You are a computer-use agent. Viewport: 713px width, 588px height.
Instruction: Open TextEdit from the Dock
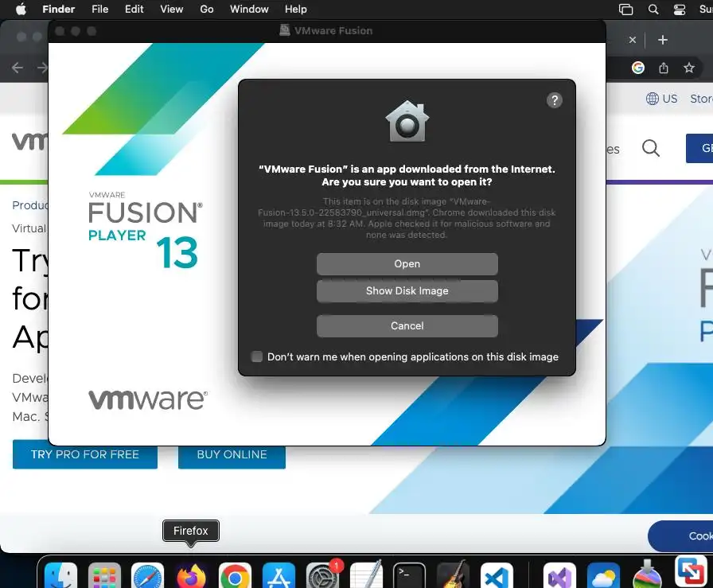point(366,575)
